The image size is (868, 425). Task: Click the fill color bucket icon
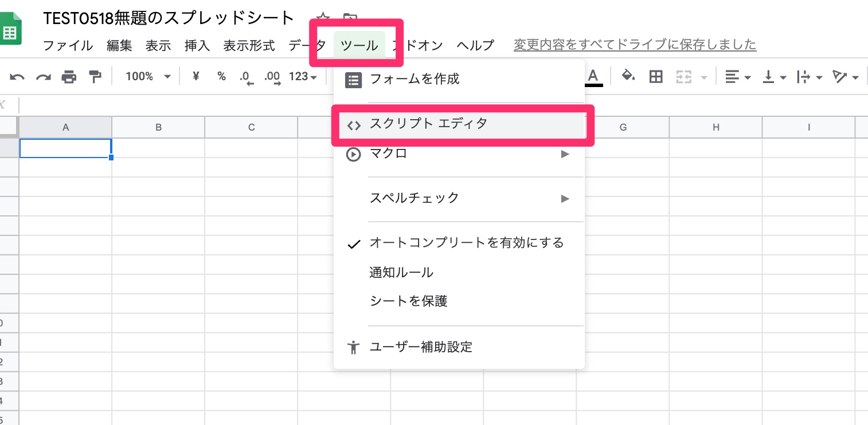tap(628, 76)
